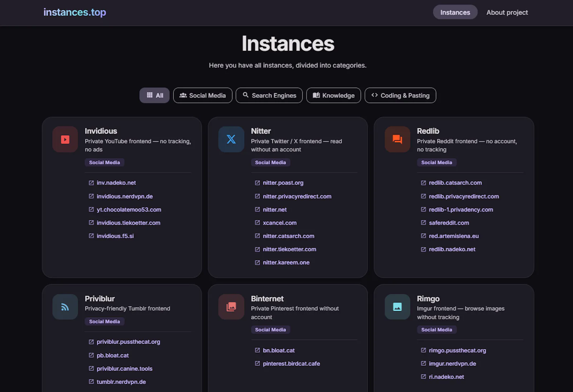This screenshot has width=573, height=392.
Task: Click external-link icon beside pinterest.birdcat.cafe
Action: click(257, 363)
